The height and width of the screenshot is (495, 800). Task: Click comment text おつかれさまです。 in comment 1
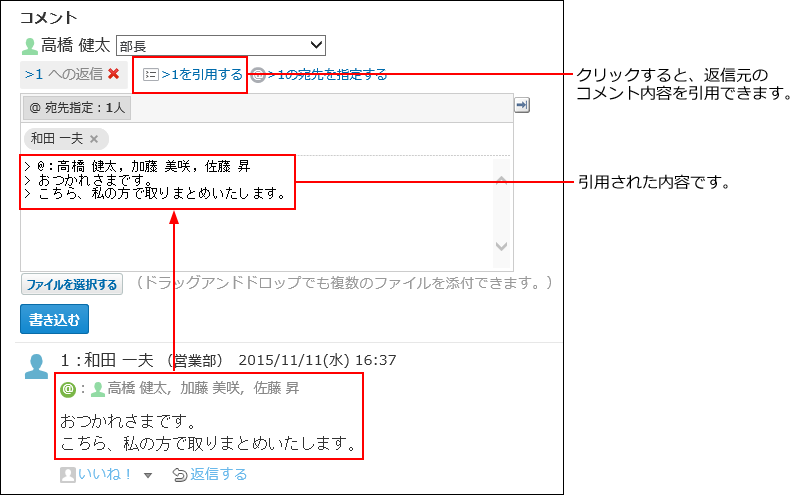click(x=129, y=421)
